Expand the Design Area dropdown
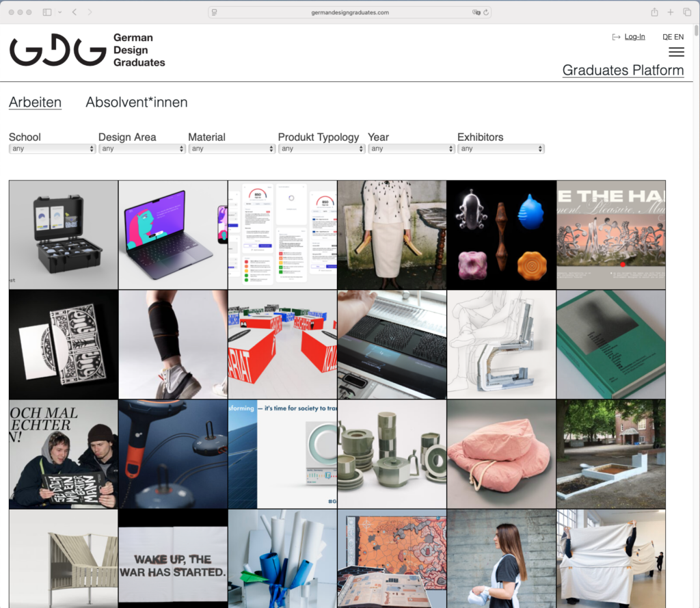 tap(142, 148)
